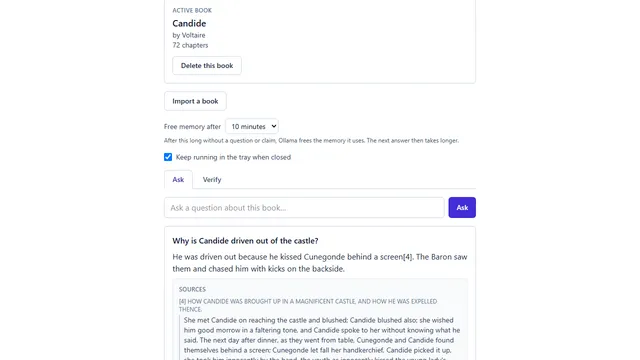Click the 'by Voltaire' author line

click(189, 35)
